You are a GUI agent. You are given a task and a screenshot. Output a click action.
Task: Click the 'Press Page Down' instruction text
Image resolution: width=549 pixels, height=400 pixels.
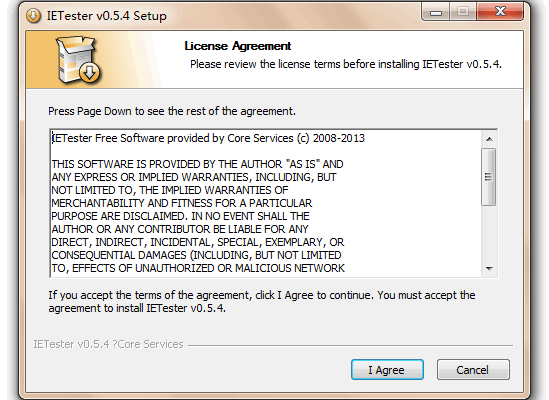point(172,111)
